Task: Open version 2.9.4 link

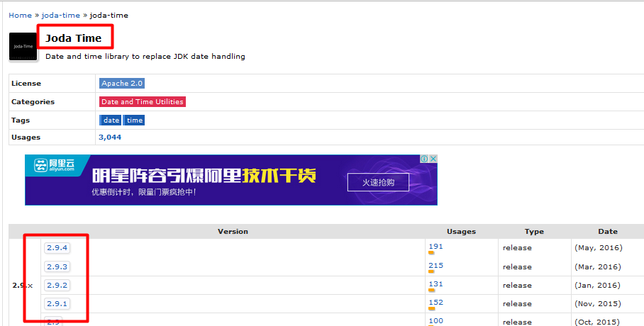Action: pyautogui.click(x=57, y=247)
